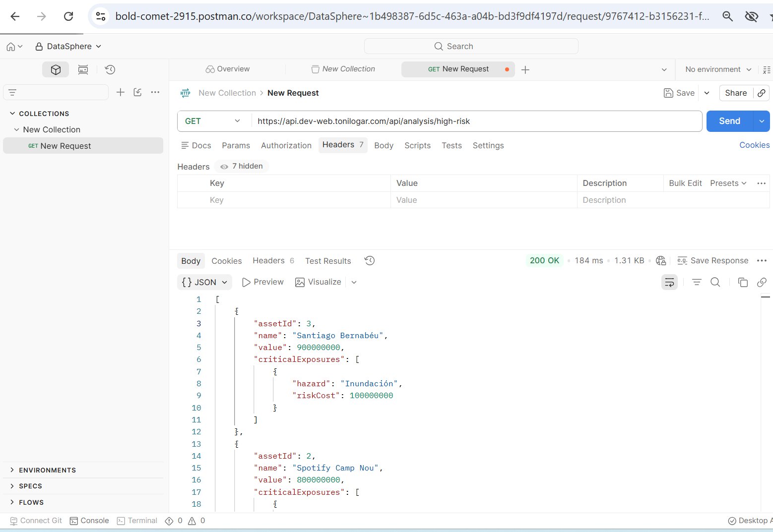This screenshot has height=532, width=773.
Task: Open the Params request tab
Action: tap(236, 145)
